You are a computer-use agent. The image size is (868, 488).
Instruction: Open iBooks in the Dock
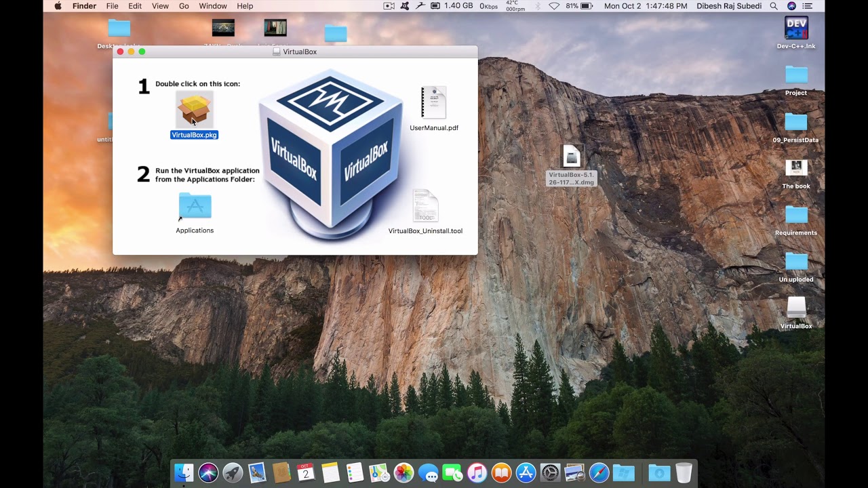click(501, 472)
